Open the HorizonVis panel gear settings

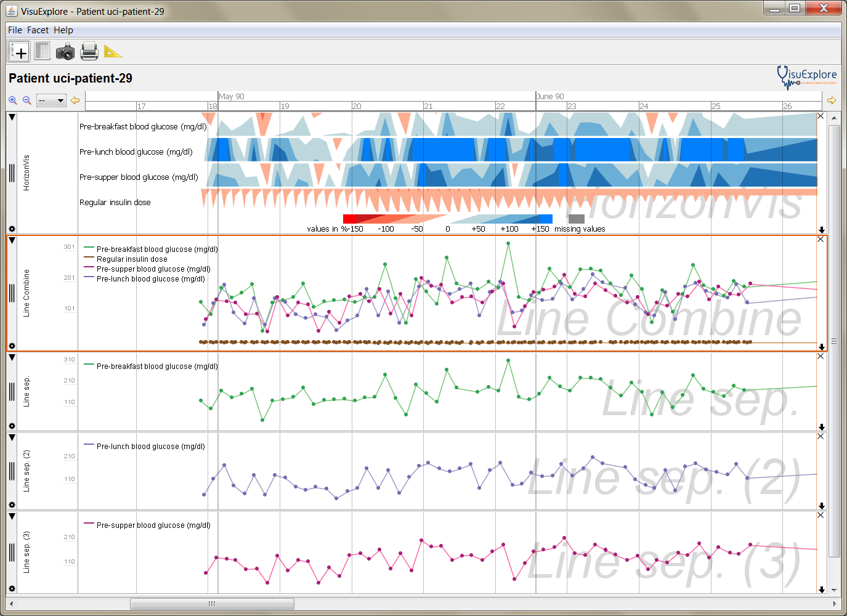point(12,229)
